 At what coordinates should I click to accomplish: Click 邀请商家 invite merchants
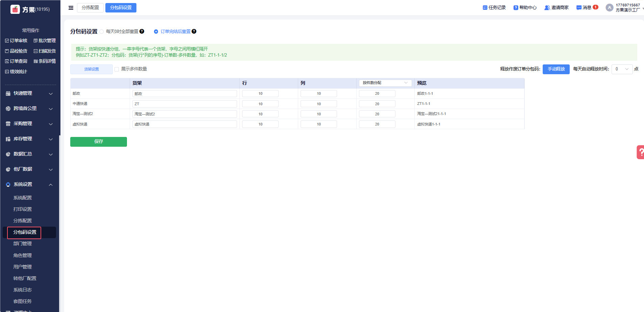557,7
